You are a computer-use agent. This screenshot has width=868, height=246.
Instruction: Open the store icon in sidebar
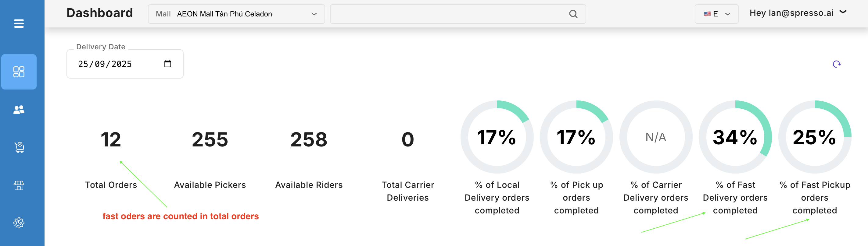(x=19, y=185)
